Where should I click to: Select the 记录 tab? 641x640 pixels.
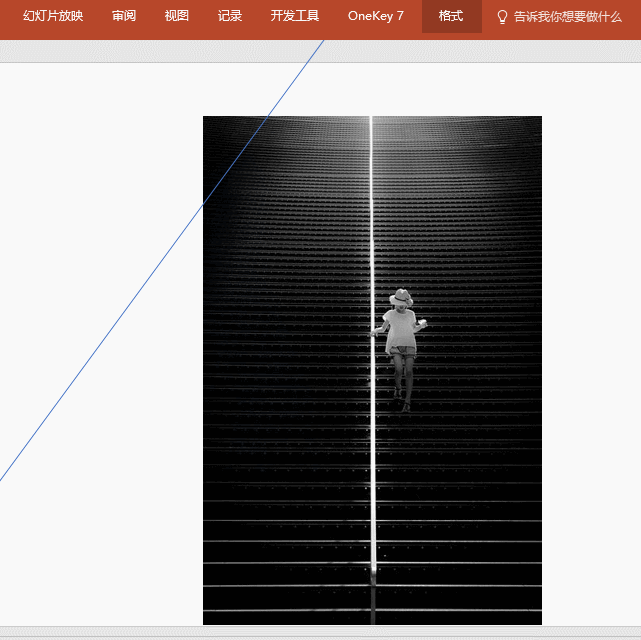(x=230, y=16)
